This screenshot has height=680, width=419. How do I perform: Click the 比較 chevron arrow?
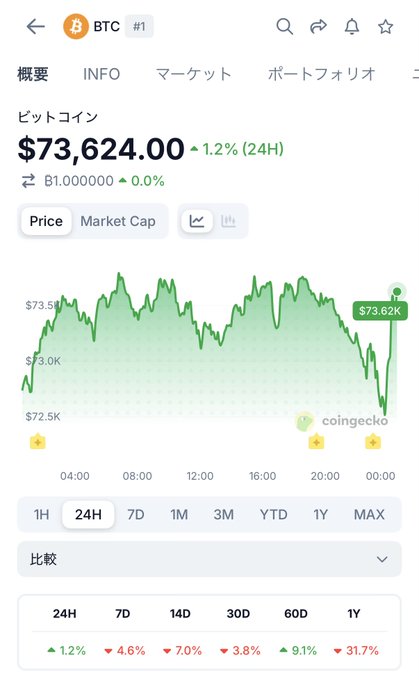click(x=382, y=559)
